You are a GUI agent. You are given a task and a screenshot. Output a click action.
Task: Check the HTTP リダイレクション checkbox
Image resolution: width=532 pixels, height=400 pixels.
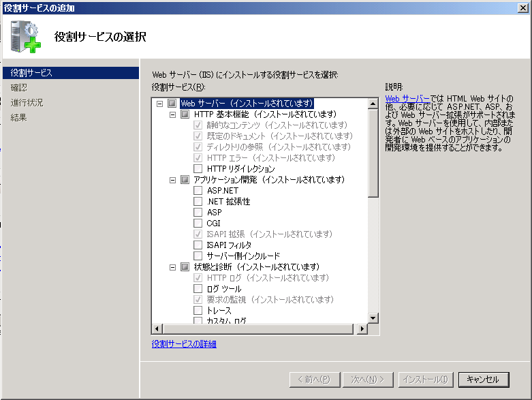[198, 168]
